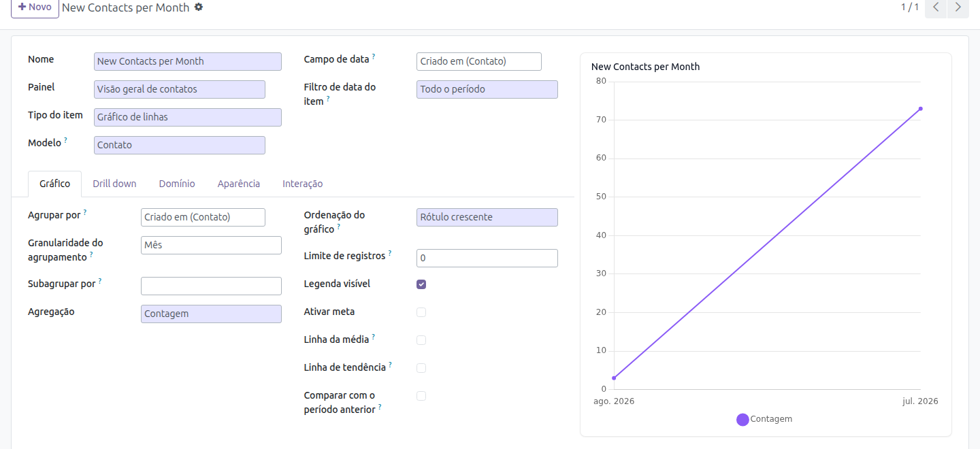
Task: Uncheck the Legenda visível checkbox
Action: tap(421, 284)
